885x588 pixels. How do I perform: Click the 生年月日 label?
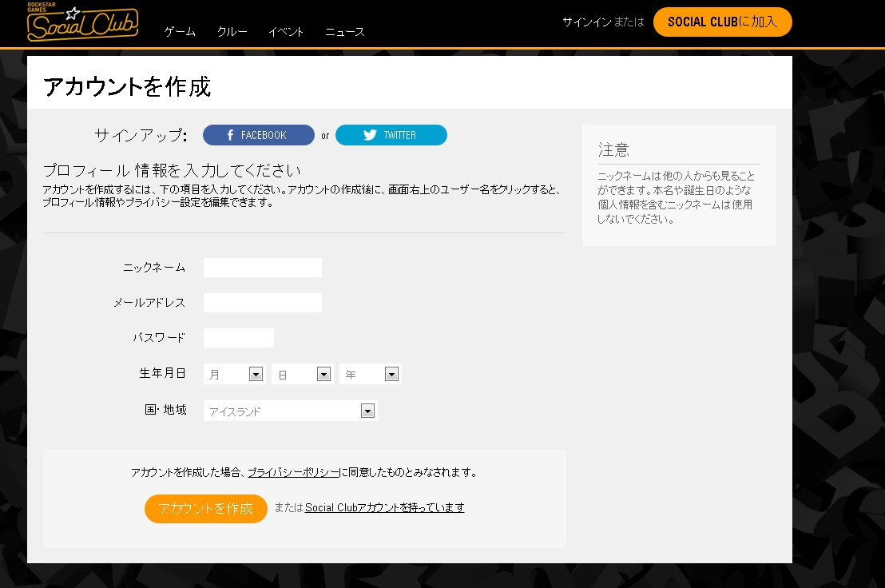(163, 373)
